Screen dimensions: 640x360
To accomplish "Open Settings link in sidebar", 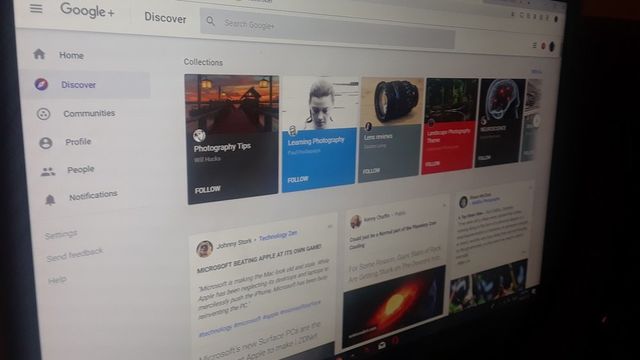I will click(61, 235).
